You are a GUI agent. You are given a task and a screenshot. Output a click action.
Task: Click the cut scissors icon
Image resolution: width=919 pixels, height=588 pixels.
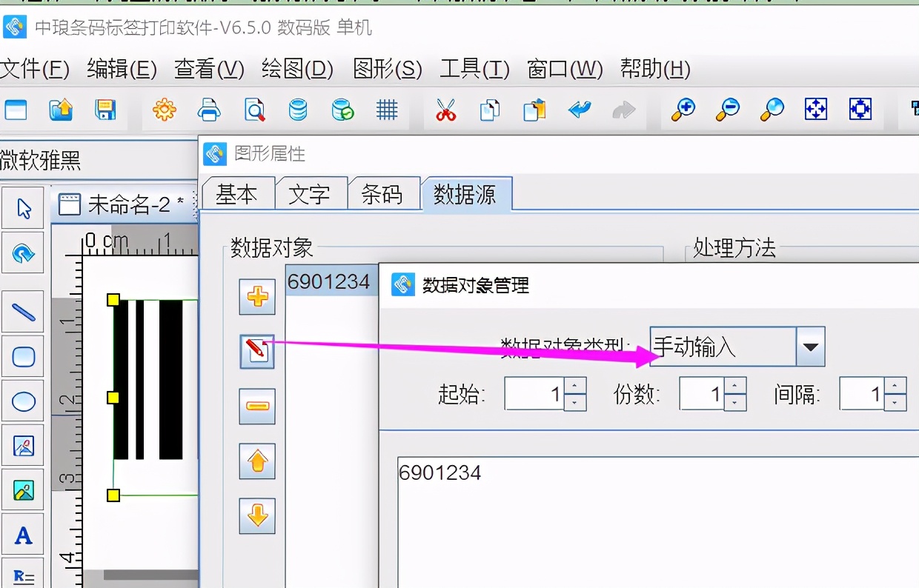click(x=445, y=109)
